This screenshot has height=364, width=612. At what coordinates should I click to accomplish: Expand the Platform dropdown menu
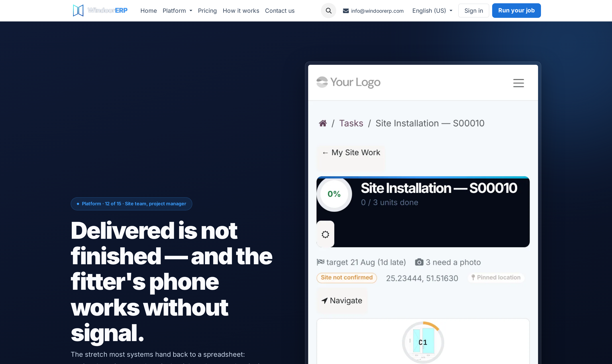click(177, 11)
